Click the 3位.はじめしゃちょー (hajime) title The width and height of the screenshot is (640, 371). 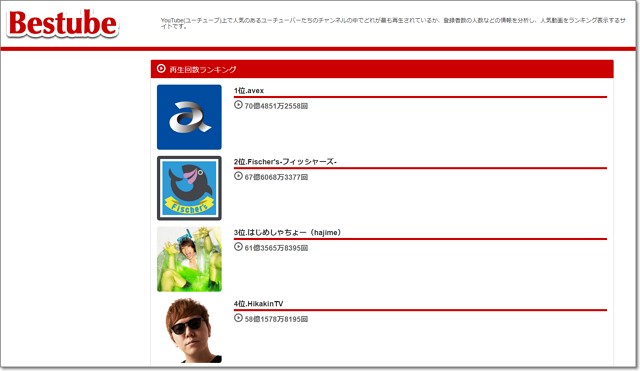point(287,233)
